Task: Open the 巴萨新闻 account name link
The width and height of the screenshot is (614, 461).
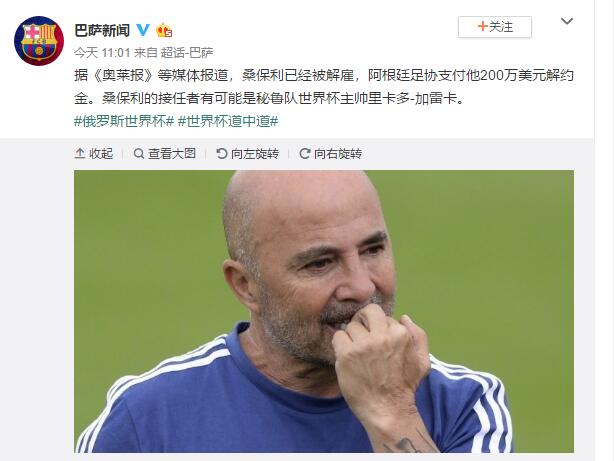Action: (102, 30)
